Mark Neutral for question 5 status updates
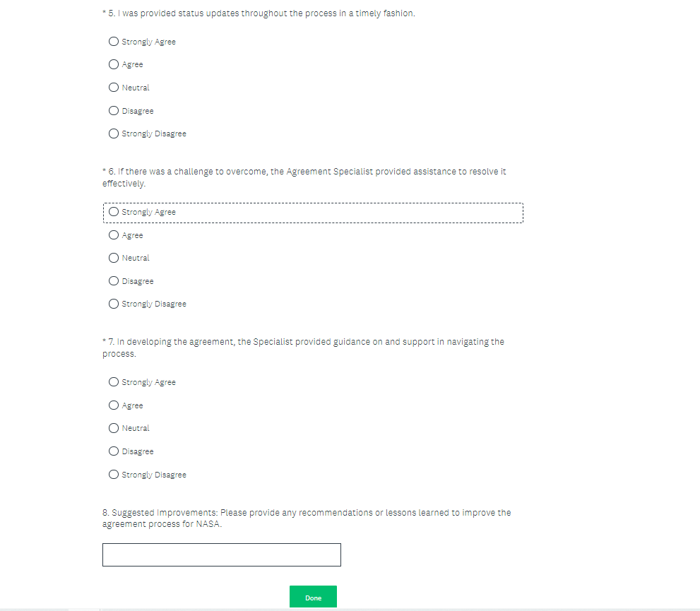700x611 pixels. (x=114, y=88)
